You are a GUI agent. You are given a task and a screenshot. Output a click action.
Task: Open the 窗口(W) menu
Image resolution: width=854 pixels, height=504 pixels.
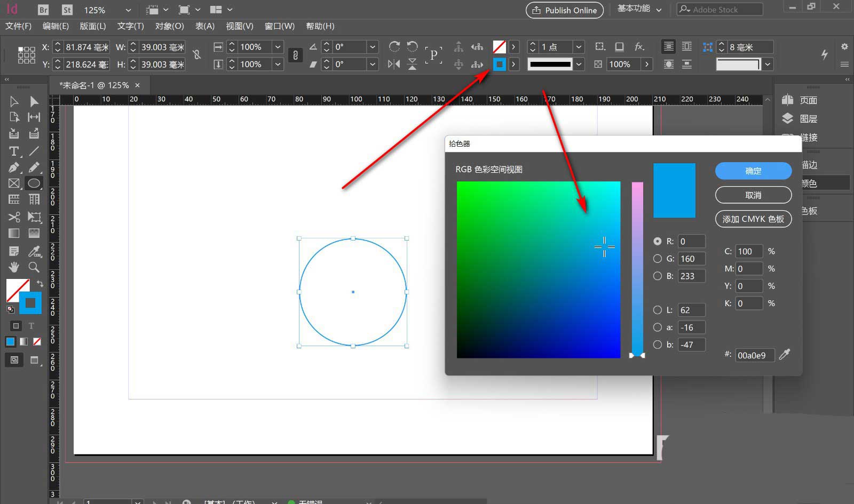[x=279, y=26]
